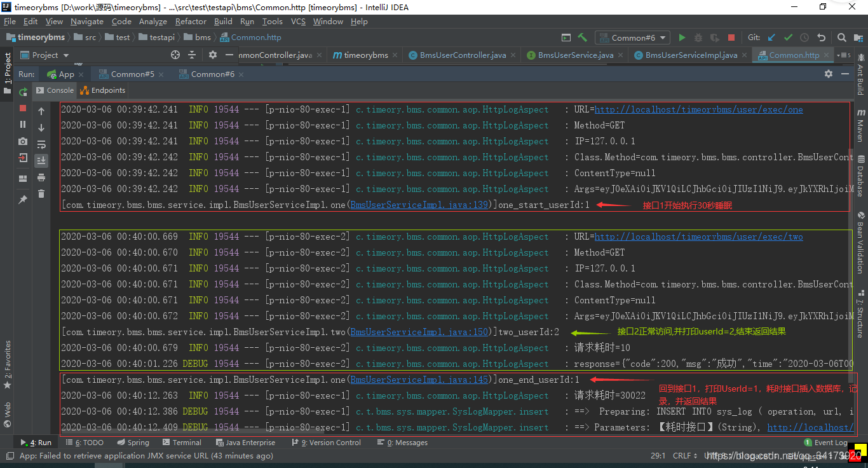The image size is (868, 468).
Task: Open the Navigate menu
Action: [x=87, y=21]
